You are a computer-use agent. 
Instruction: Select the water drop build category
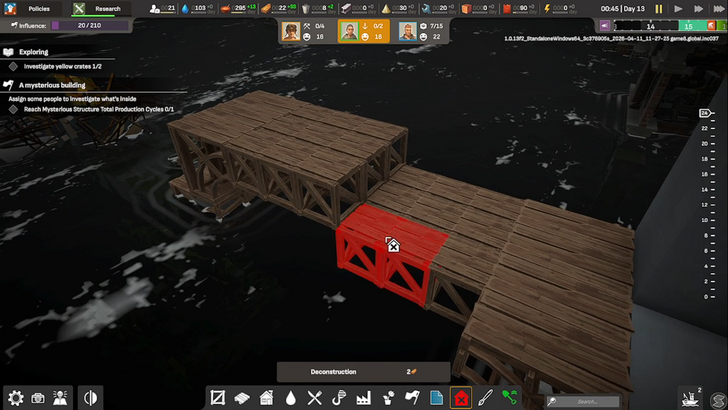(291, 398)
